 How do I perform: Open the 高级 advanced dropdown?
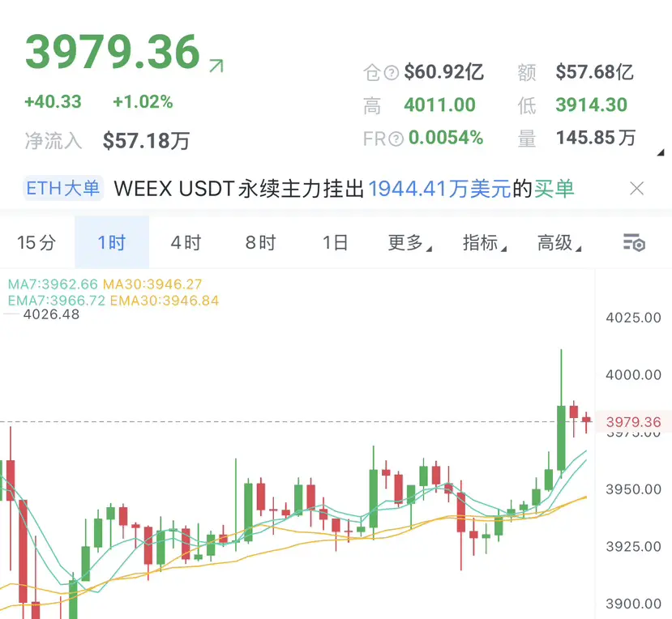tap(559, 242)
